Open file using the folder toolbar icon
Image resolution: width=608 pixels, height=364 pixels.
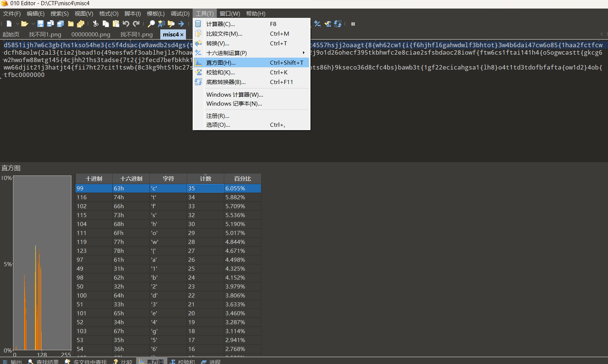pyautogui.click(x=25, y=24)
